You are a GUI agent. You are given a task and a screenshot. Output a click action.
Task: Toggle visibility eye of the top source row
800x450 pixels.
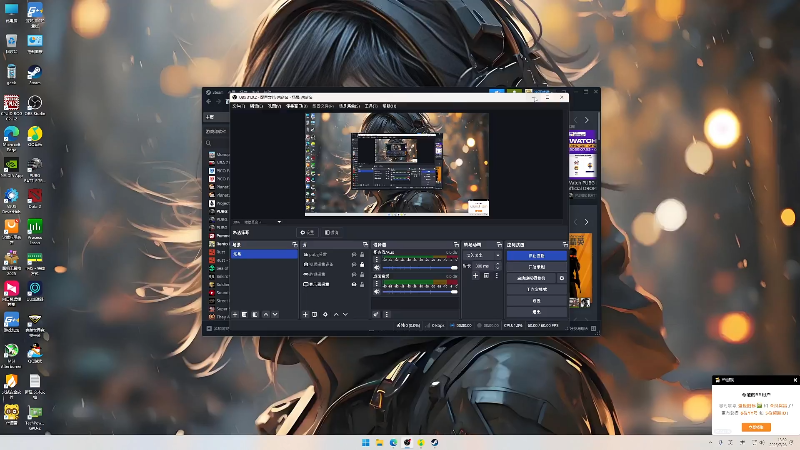[354, 255]
